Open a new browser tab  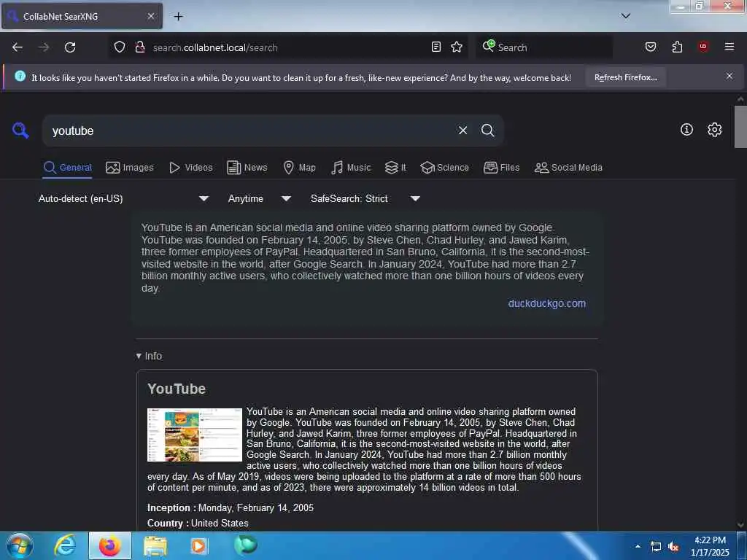178,17
